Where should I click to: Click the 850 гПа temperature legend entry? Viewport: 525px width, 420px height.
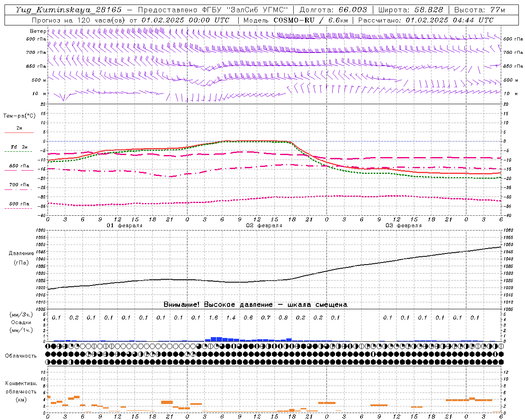click(19, 166)
